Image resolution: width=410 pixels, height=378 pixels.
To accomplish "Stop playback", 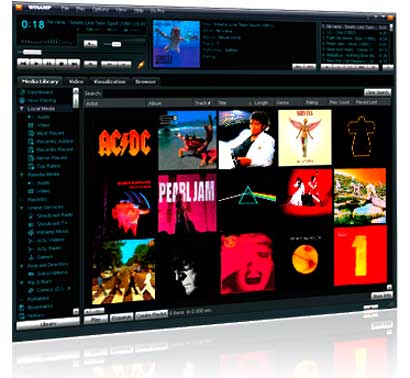I will pyautogui.click(x=61, y=63).
